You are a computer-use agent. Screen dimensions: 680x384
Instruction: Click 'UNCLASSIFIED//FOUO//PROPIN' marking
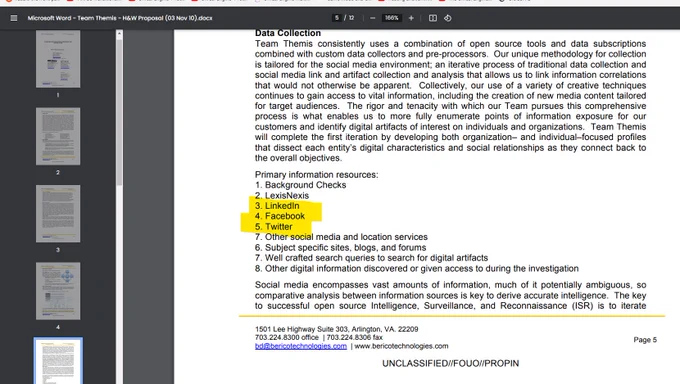[451, 364]
